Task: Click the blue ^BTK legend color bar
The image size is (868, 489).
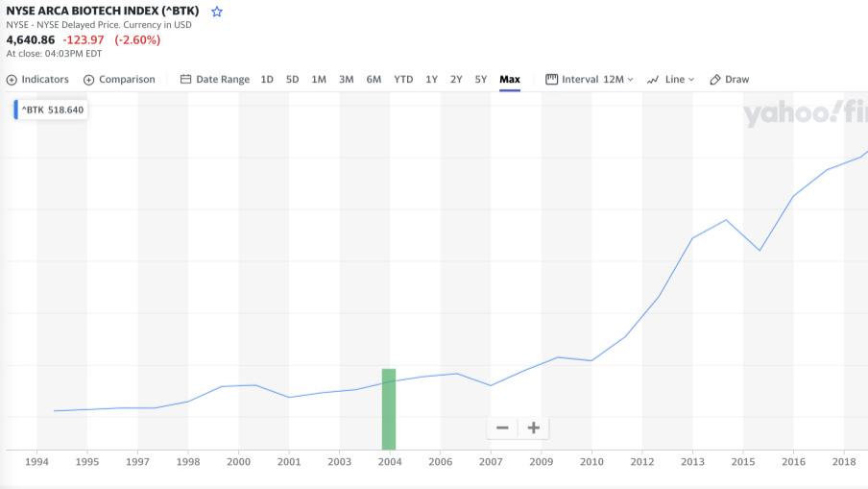Action: pyautogui.click(x=16, y=110)
